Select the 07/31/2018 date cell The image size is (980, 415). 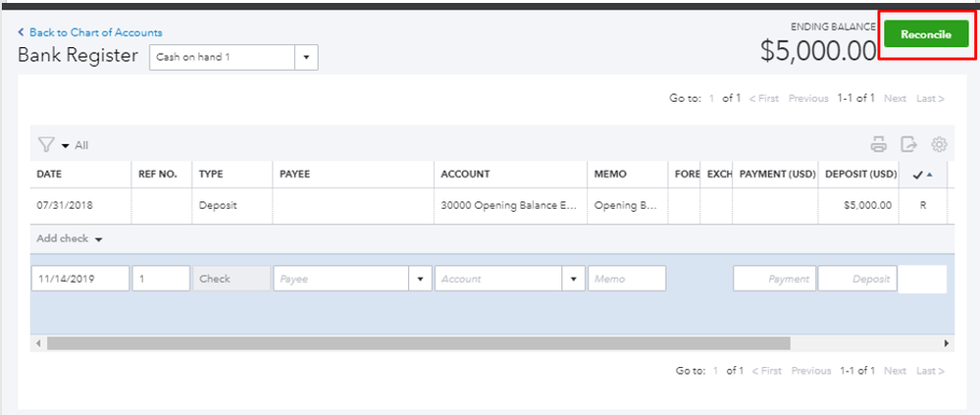coord(80,206)
